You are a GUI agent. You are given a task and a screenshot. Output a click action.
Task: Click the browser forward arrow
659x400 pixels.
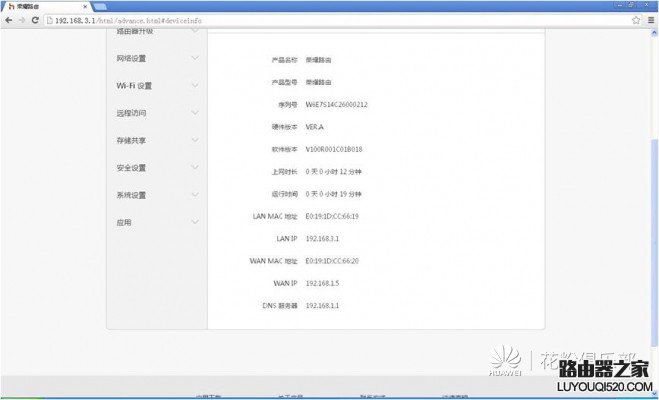point(22,20)
